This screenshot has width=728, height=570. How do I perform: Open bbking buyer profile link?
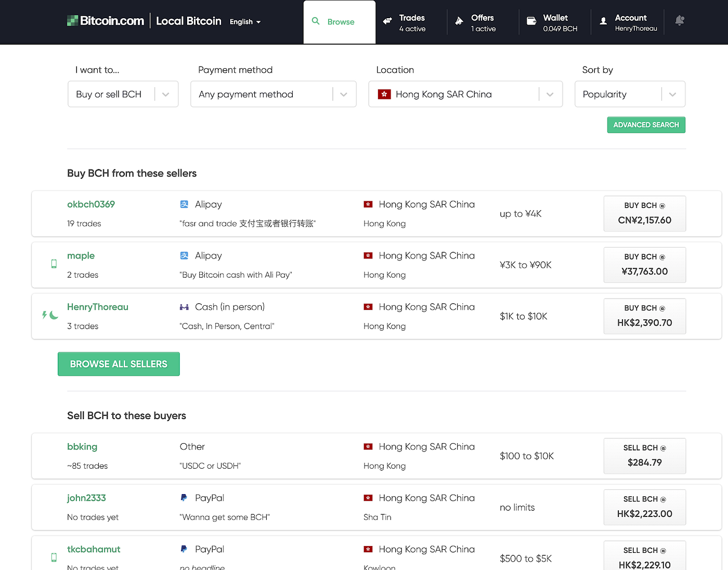[82, 447]
